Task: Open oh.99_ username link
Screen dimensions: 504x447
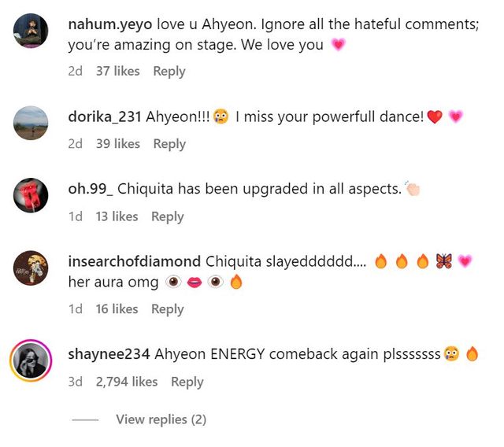Action: click(x=91, y=189)
